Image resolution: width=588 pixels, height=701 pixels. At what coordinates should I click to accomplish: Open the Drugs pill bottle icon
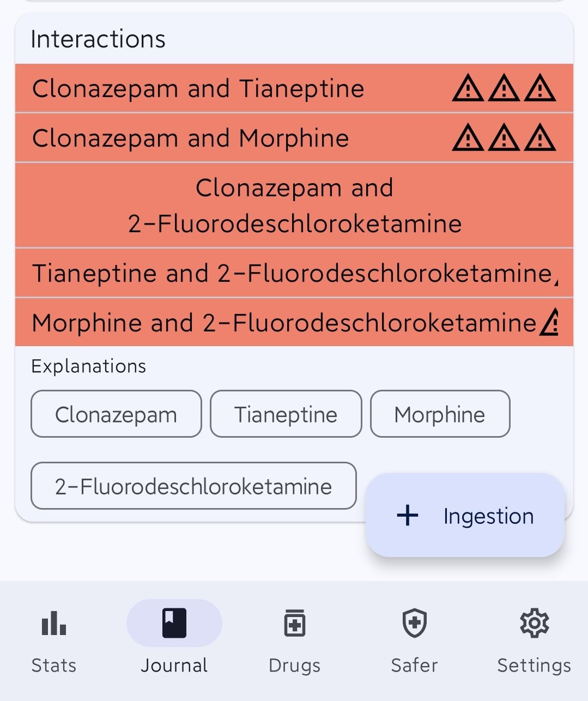294,623
